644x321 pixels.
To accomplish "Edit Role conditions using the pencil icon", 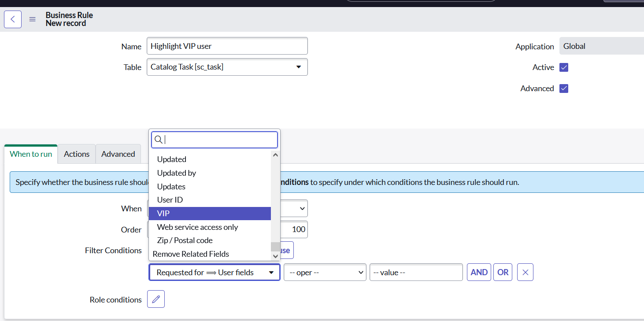I will (155, 299).
